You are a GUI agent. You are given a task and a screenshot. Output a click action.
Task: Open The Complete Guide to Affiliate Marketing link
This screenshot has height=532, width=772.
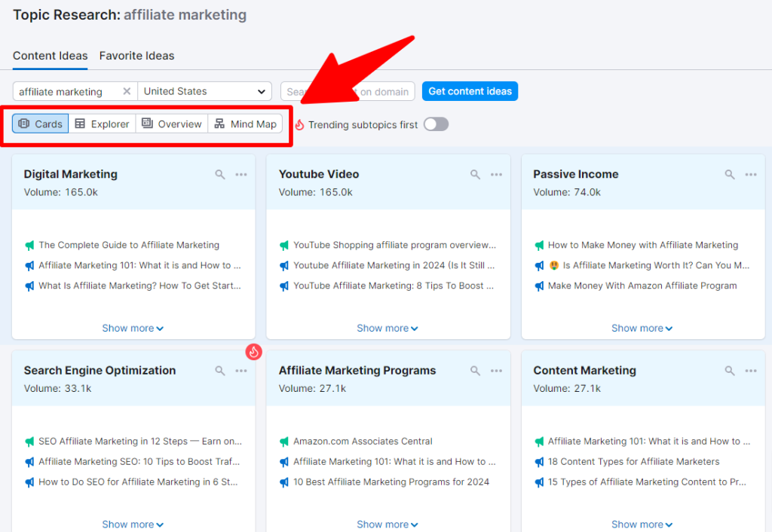pos(129,245)
